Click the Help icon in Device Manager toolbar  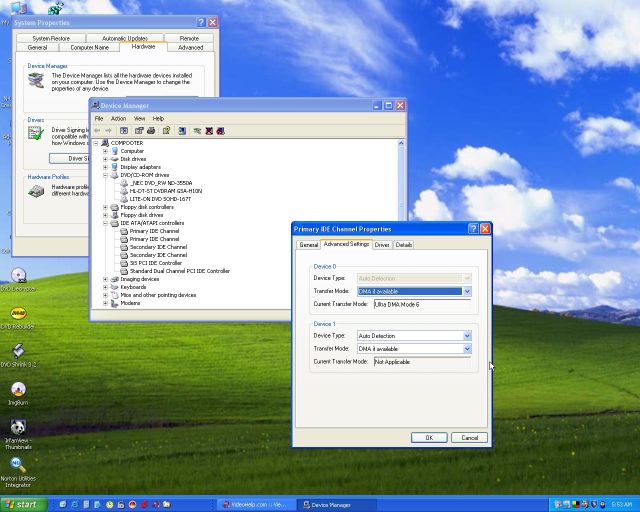pos(166,131)
